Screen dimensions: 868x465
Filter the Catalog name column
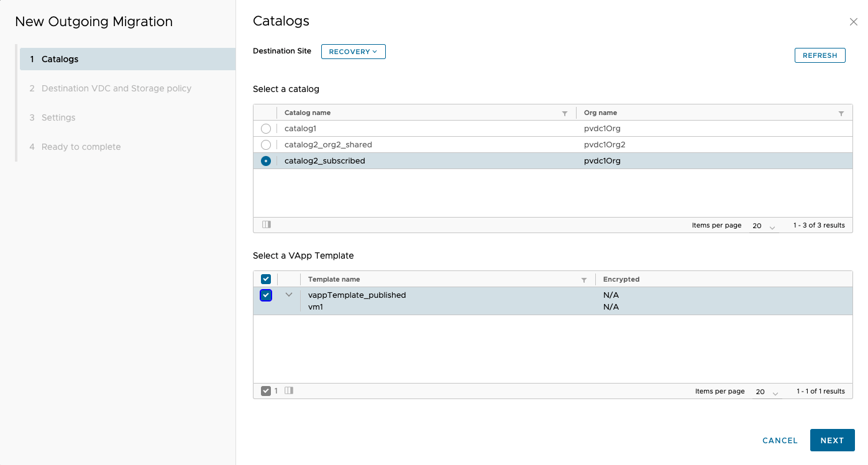(x=565, y=114)
